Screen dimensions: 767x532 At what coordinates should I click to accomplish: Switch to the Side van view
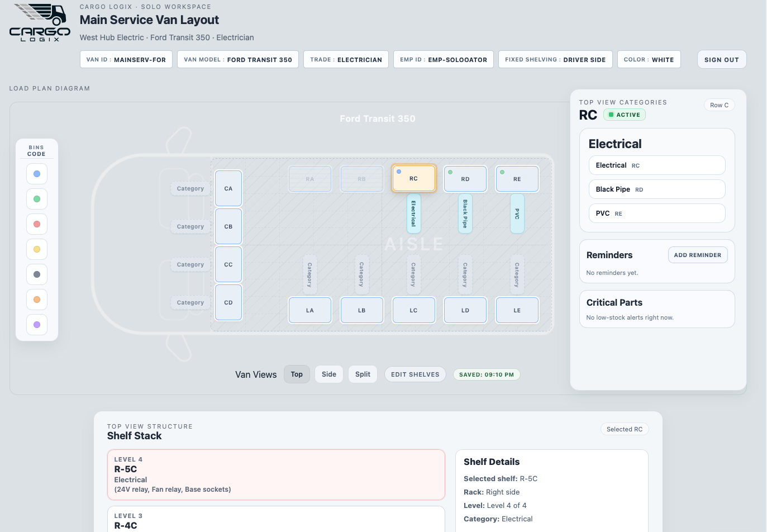pyautogui.click(x=329, y=374)
